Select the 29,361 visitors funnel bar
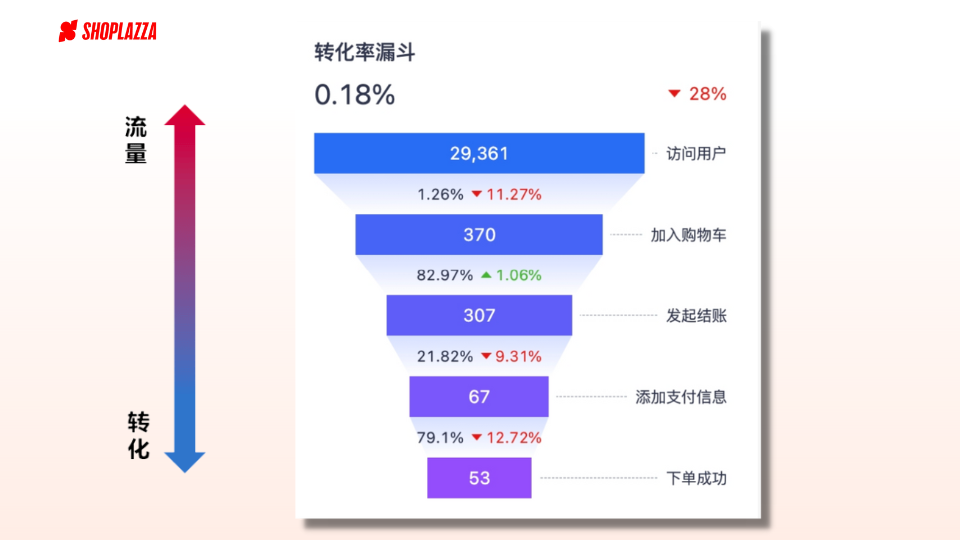960x540 pixels. [479, 153]
